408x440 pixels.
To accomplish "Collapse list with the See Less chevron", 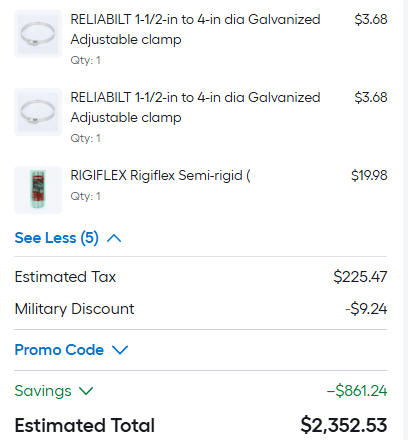I will [114, 238].
